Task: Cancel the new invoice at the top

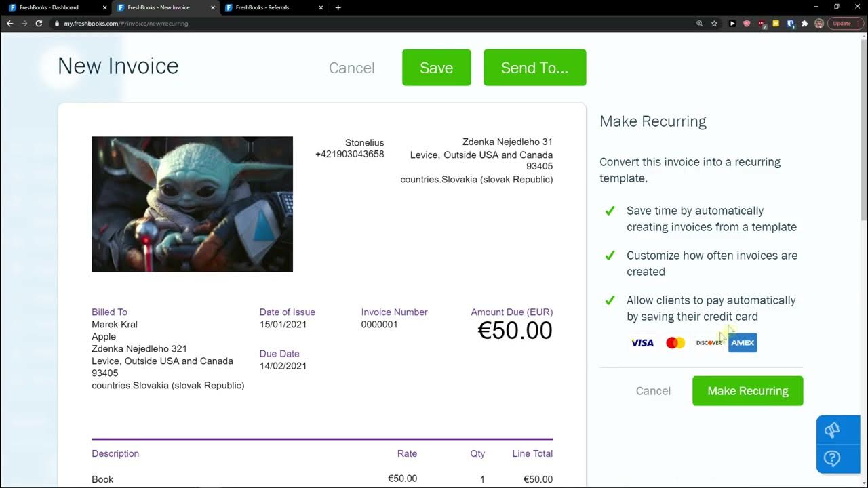Action: tap(351, 68)
